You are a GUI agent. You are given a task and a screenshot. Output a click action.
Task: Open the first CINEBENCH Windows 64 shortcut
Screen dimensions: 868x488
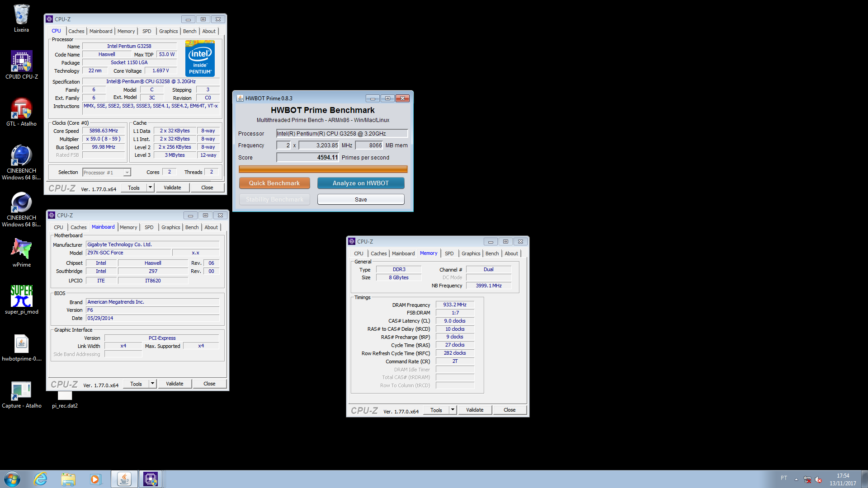(x=21, y=162)
